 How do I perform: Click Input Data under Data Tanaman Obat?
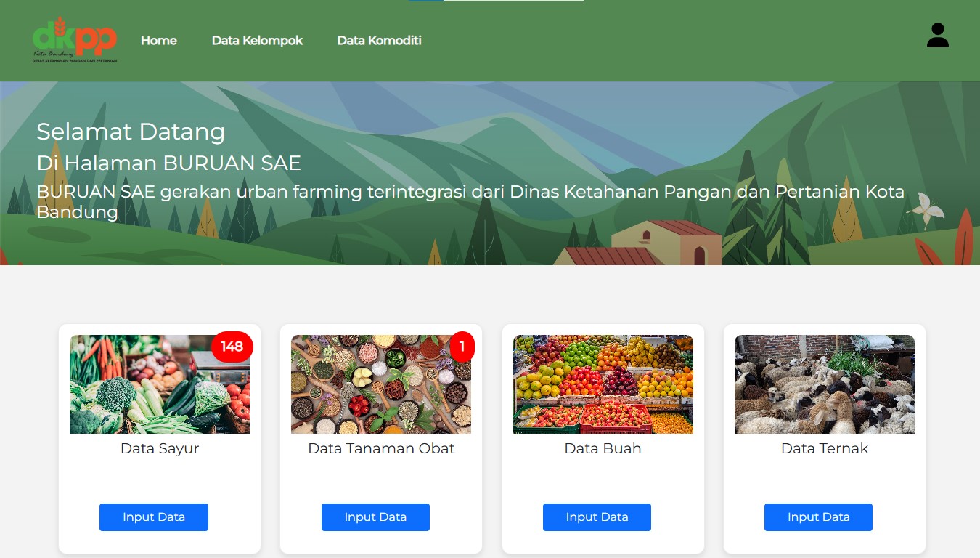click(x=375, y=517)
